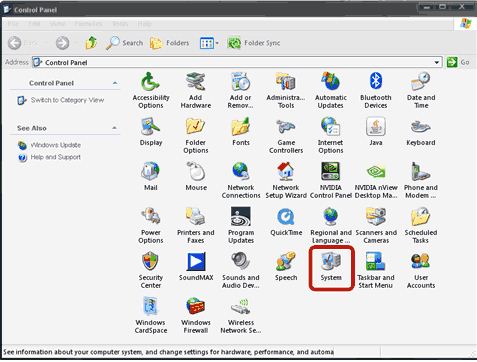Open Date and Time icon
The image size is (477, 362).
(421, 90)
